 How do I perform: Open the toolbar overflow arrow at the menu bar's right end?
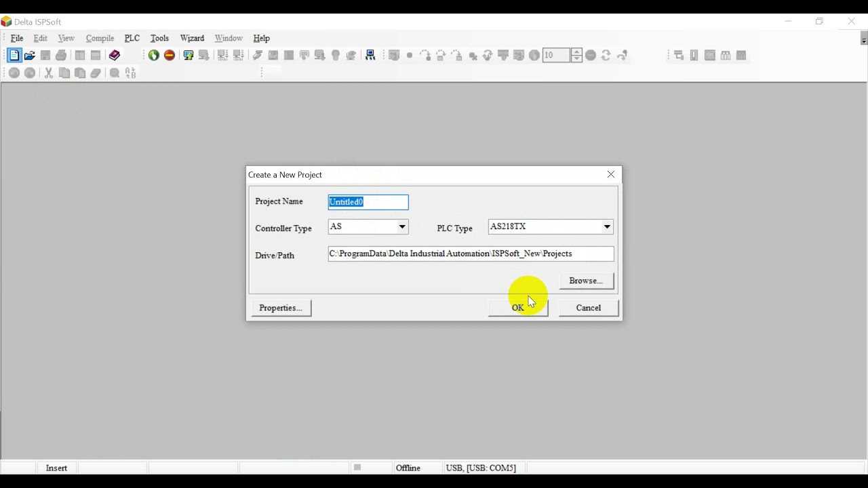863,39
